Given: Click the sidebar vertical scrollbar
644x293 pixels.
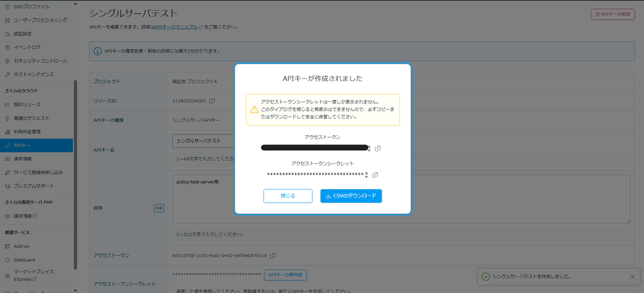Looking at the screenshot, I should click(x=75, y=174).
